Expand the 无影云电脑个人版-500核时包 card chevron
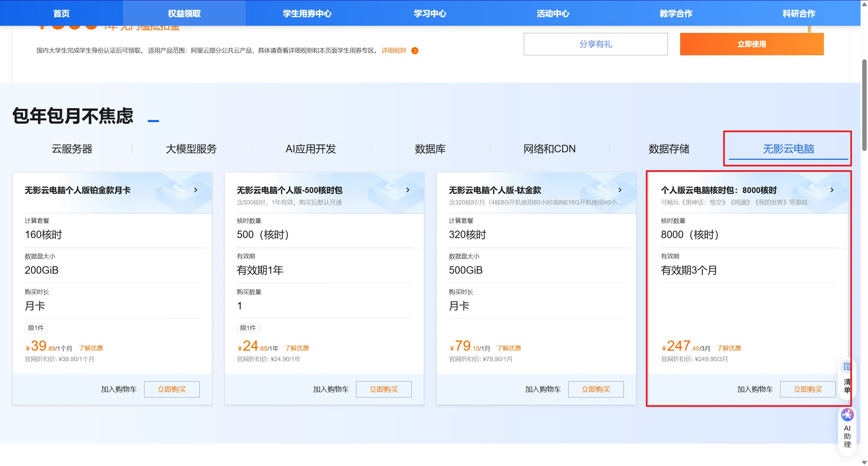The height and width of the screenshot is (466, 868). 408,190
